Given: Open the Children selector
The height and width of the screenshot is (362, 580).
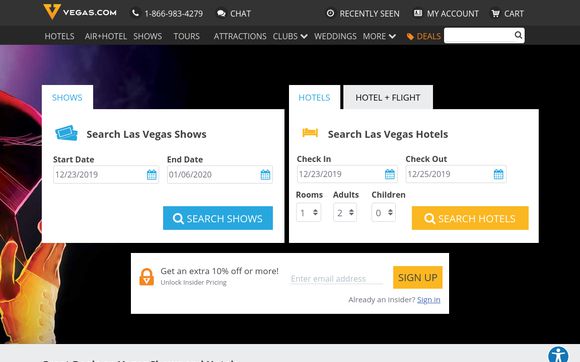Looking at the screenshot, I should pos(384,213).
